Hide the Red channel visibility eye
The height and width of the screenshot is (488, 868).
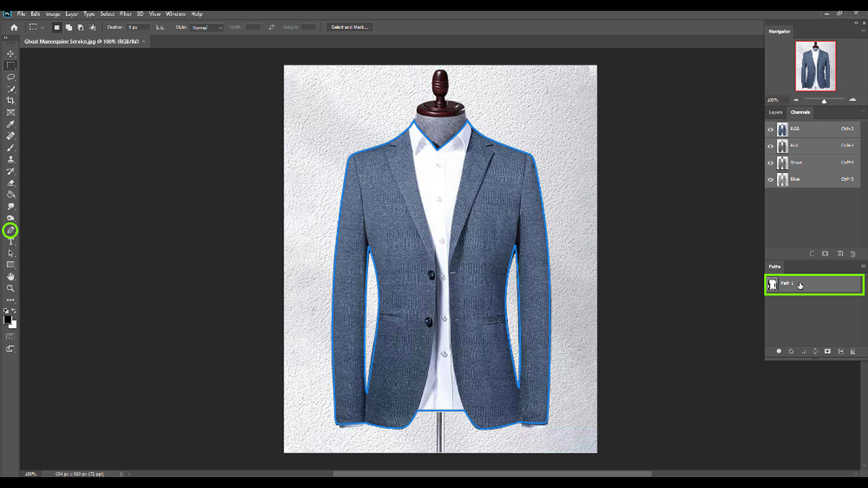click(770, 146)
